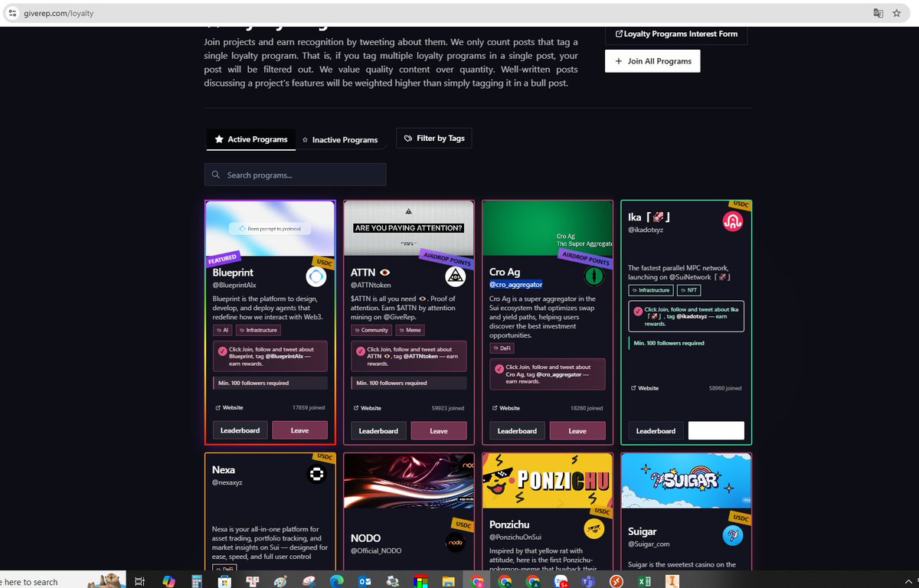Click the Infrastructure tag on Ika card
The width and height of the screenshot is (919, 588).
pyautogui.click(x=651, y=290)
